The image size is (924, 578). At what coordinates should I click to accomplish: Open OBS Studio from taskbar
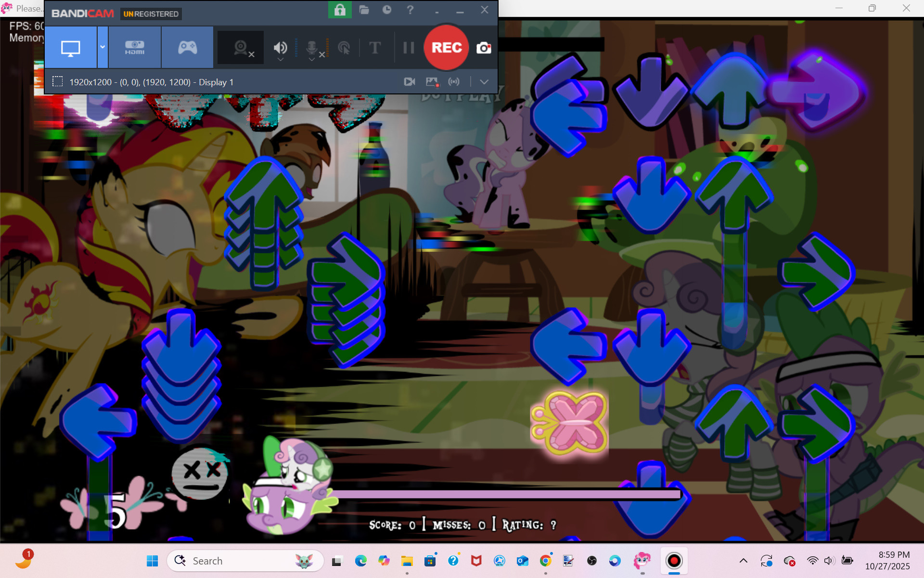point(592,561)
